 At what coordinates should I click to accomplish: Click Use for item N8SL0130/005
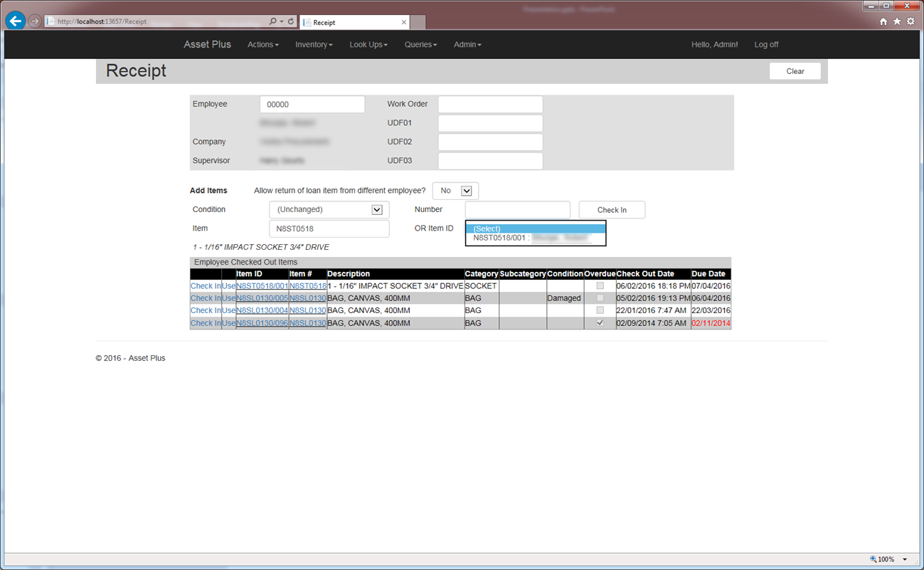(x=228, y=298)
